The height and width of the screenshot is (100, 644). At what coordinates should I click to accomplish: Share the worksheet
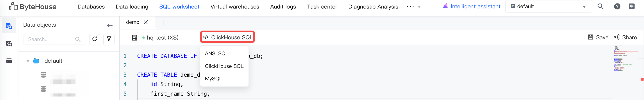tap(626, 37)
